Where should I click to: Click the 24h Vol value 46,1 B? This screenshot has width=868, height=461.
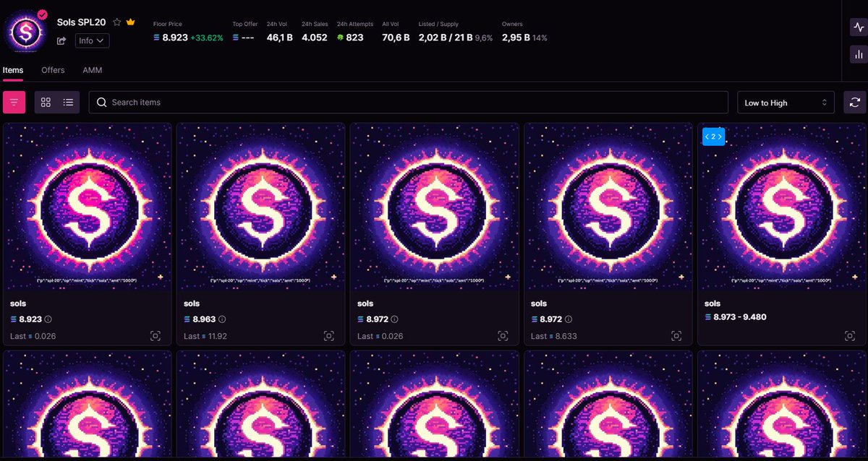coord(280,38)
